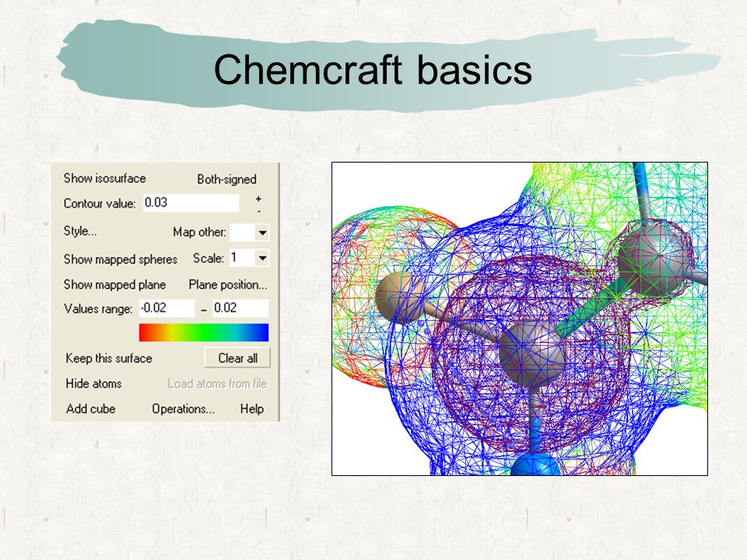This screenshot has width=747, height=560.
Task: Click the rainbow color gradient bar
Action: pos(204,332)
